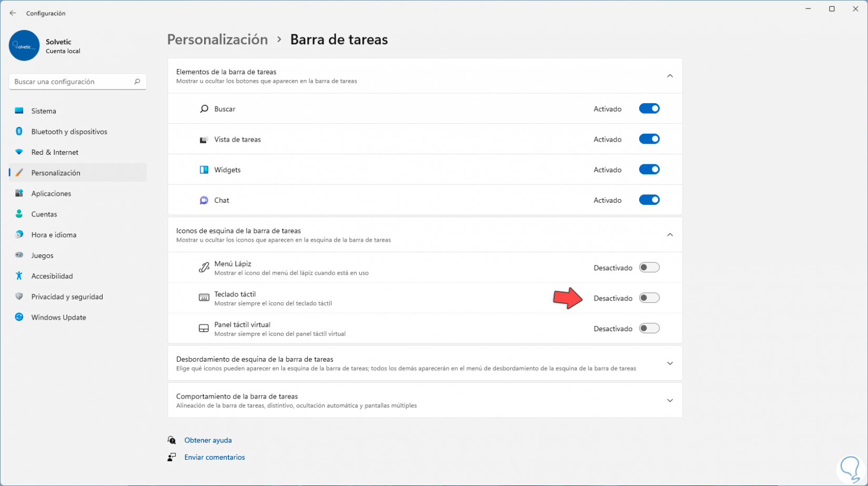The width and height of the screenshot is (868, 486).
Task: Go to Red & Internet settings
Action: click(78, 152)
